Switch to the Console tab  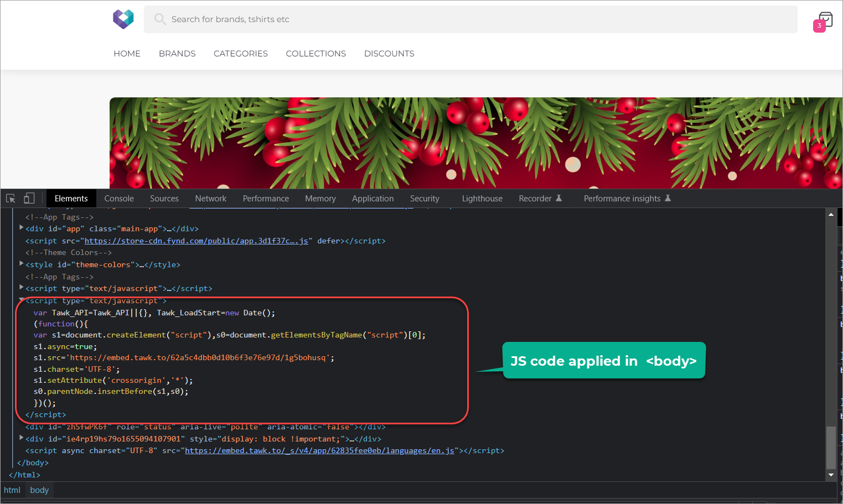(x=119, y=199)
